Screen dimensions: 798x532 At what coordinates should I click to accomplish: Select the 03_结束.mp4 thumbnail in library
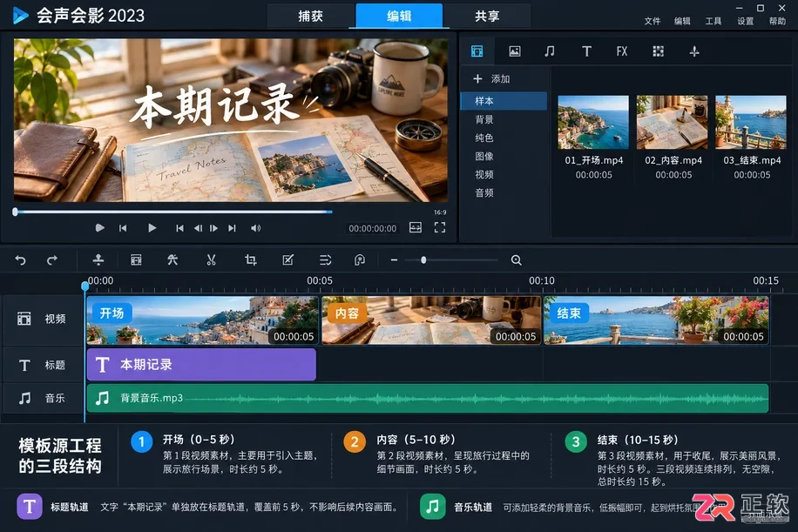751,122
